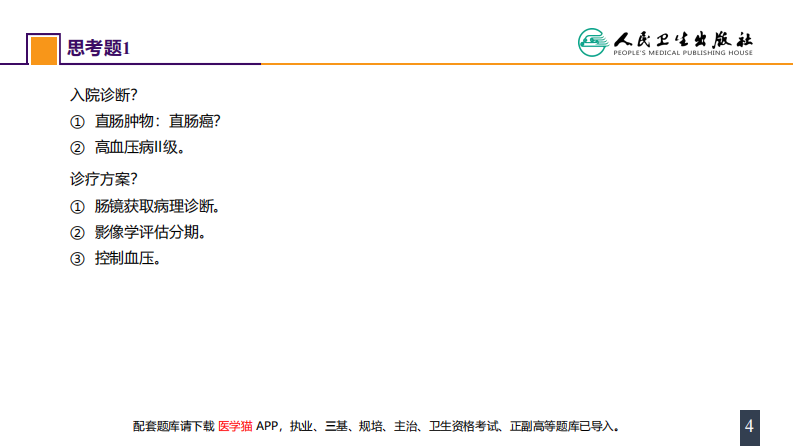Select the line 高血压病II级。

click(x=141, y=147)
